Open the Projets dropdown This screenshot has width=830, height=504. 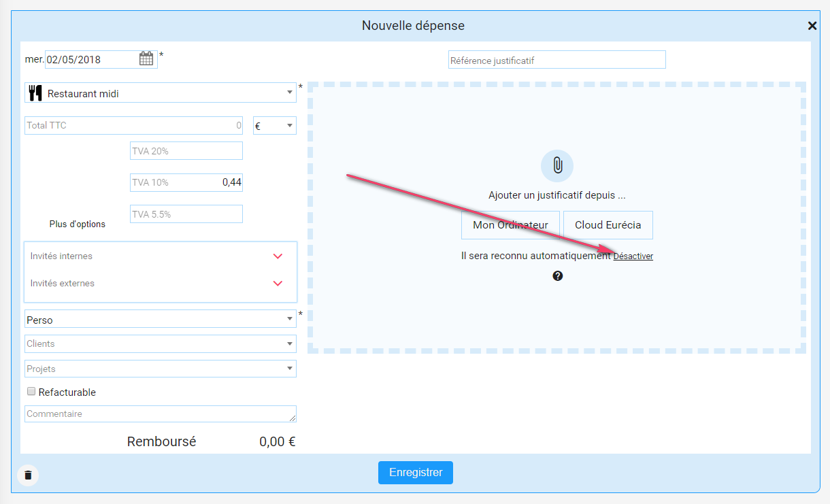point(161,369)
